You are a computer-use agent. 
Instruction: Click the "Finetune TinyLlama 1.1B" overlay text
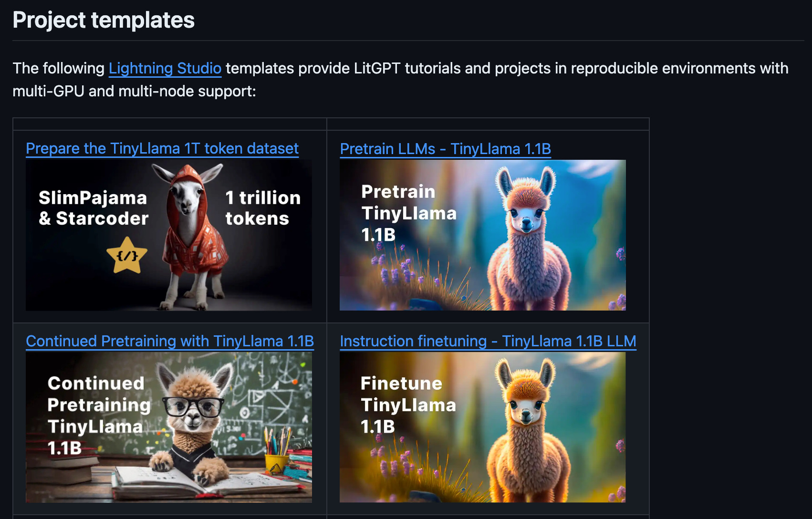pyautogui.click(x=408, y=405)
